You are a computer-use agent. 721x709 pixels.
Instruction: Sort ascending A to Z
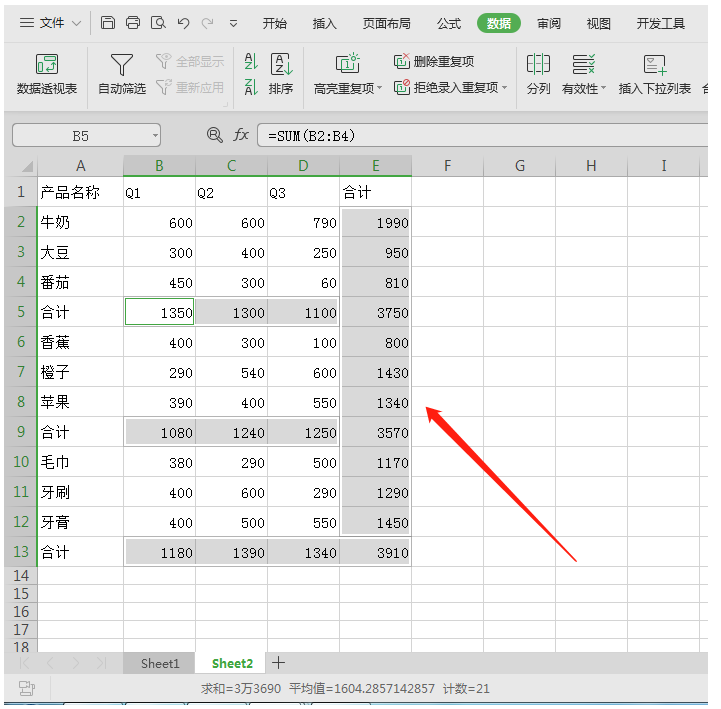[x=251, y=61]
